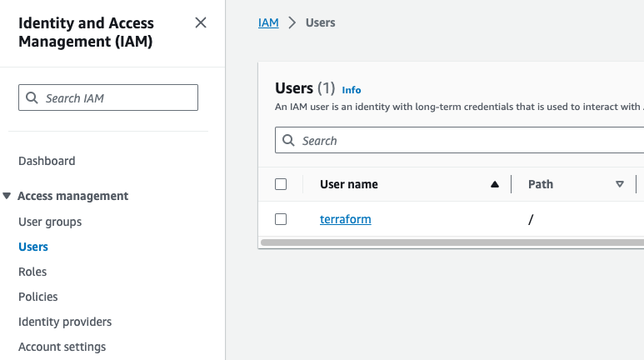Open Policies in the sidebar
This screenshot has width=644, height=360.
point(37,297)
